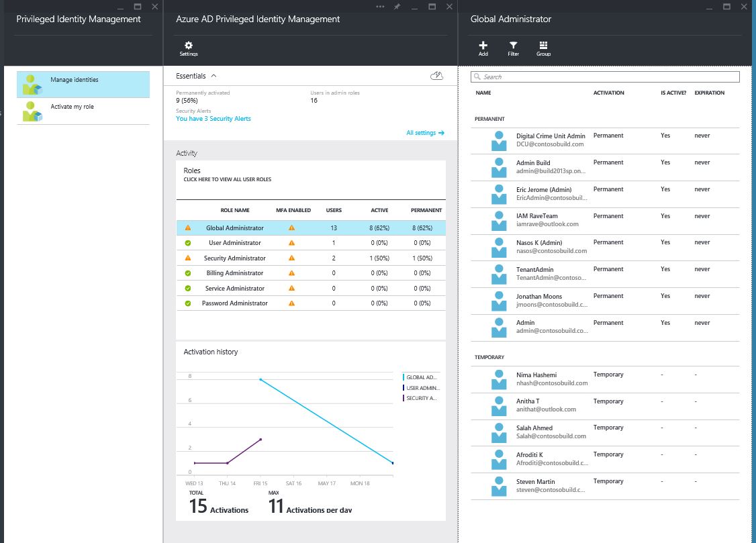756x543 pixels.
Task: Collapse the Essentials section chevron
Action: pyautogui.click(x=214, y=76)
